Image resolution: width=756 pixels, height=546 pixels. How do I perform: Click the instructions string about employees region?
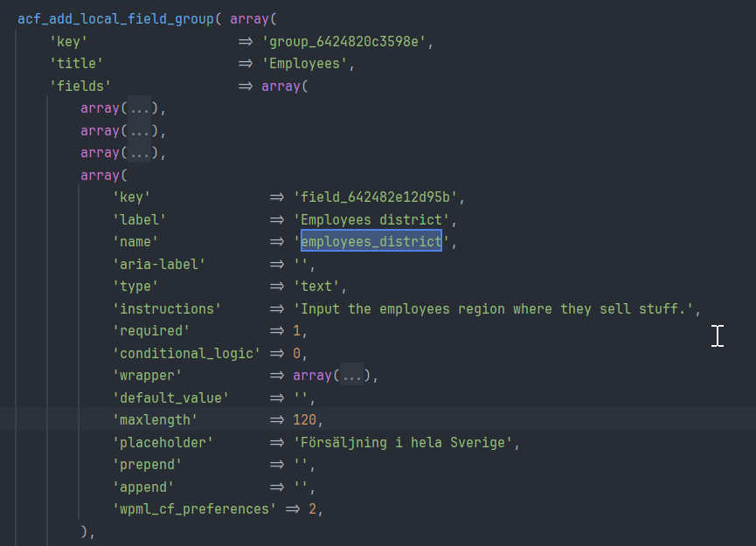click(493, 309)
